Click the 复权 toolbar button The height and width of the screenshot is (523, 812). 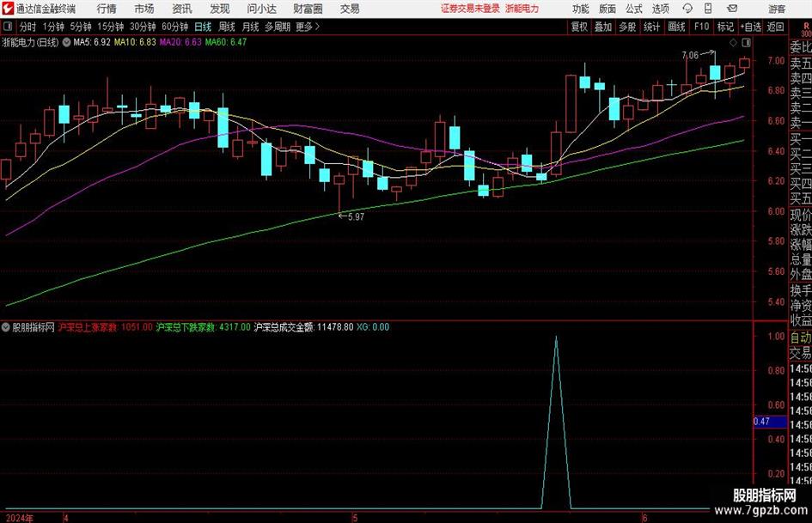point(579,27)
